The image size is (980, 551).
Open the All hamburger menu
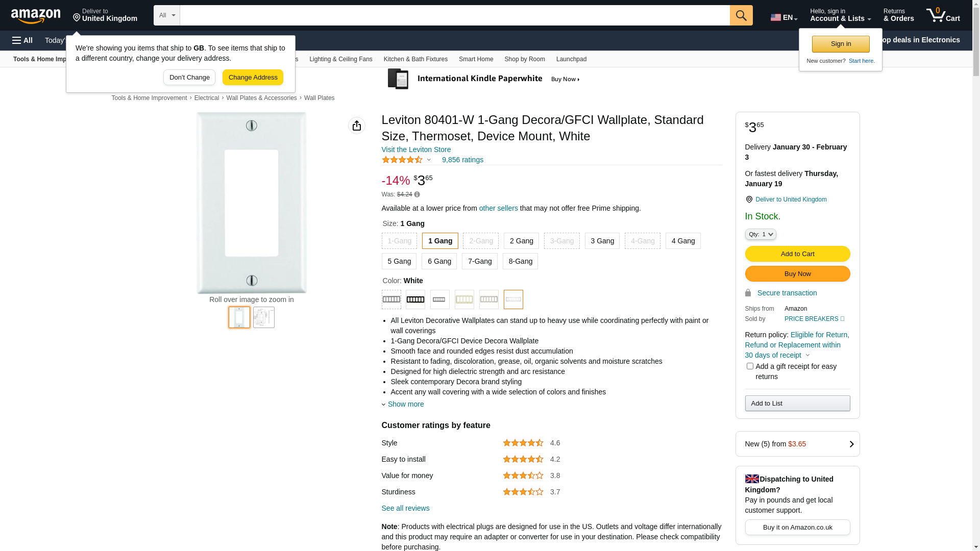pyautogui.click(x=22, y=40)
